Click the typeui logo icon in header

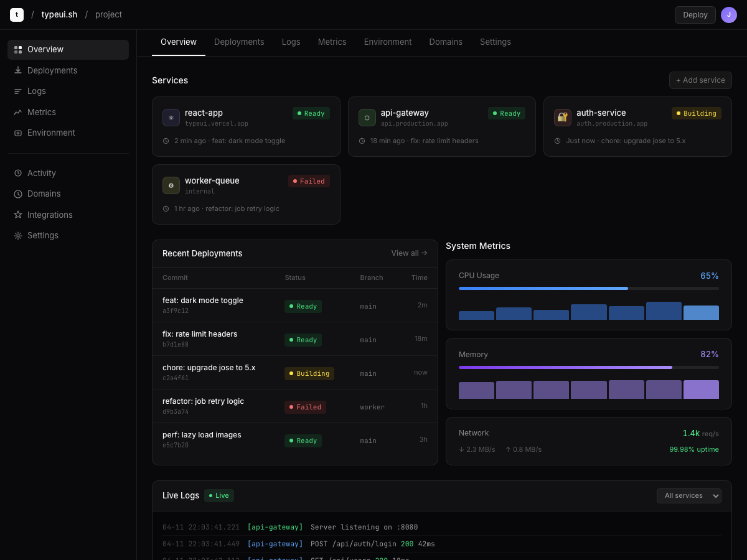click(x=17, y=15)
